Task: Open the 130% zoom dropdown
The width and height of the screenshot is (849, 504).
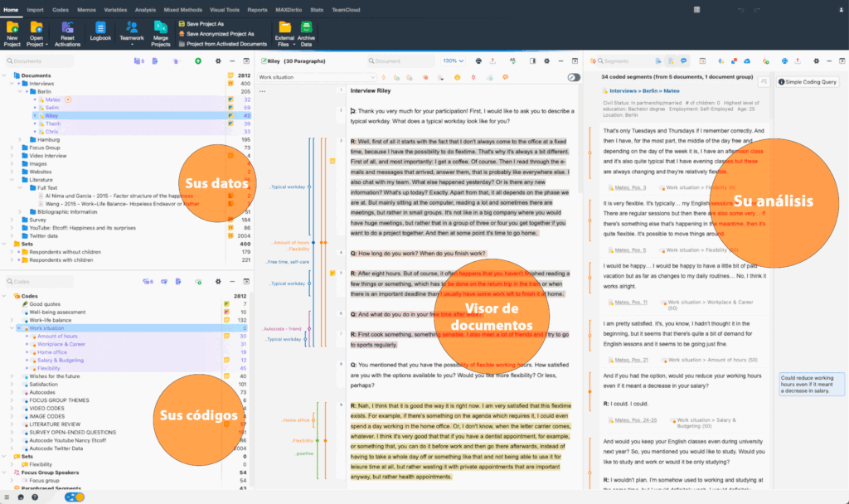Action: coord(454,61)
